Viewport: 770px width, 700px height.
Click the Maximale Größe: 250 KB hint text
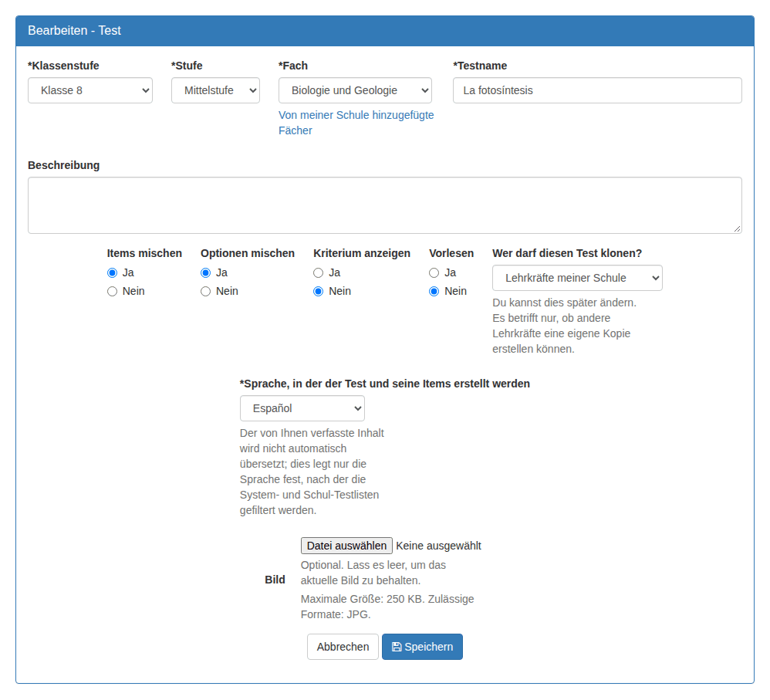point(387,607)
